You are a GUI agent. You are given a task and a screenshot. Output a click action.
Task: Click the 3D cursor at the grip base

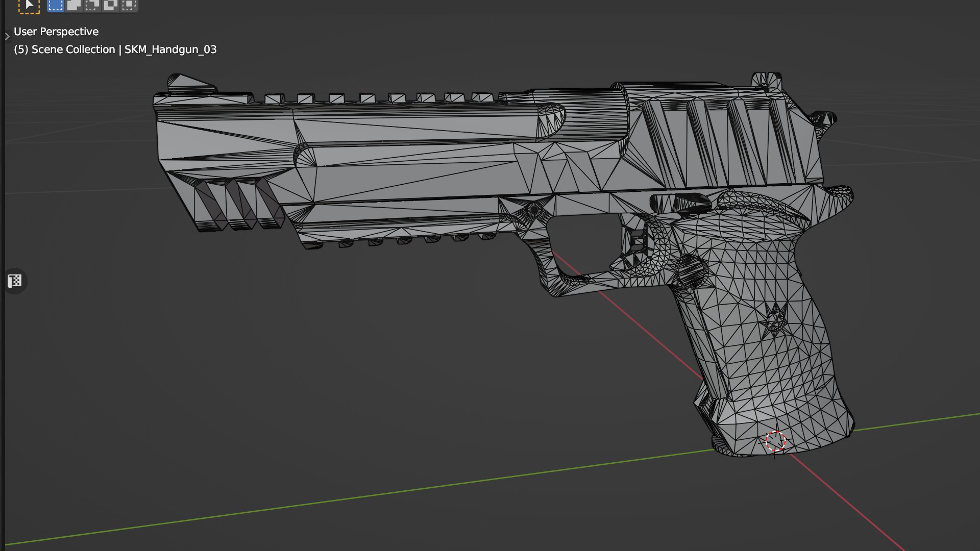[775, 441]
